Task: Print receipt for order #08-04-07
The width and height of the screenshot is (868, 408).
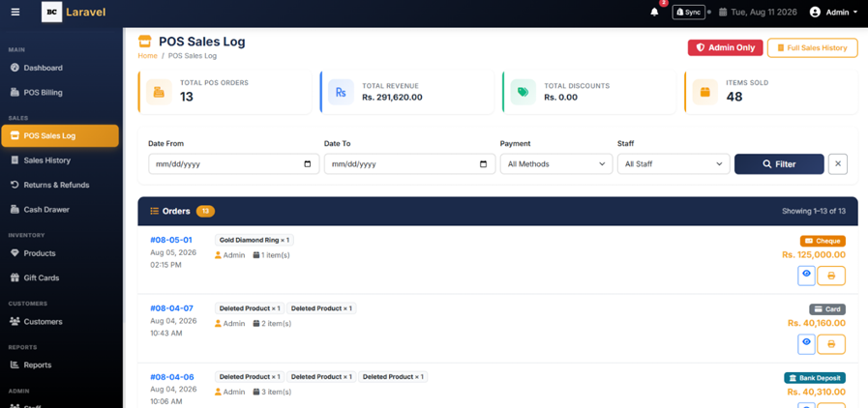Action: pos(831,344)
